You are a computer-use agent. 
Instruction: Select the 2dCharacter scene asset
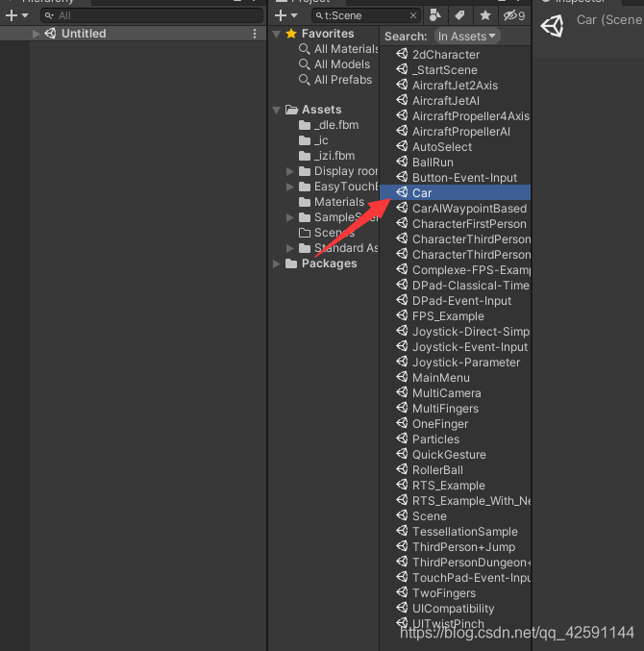point(455,55)
